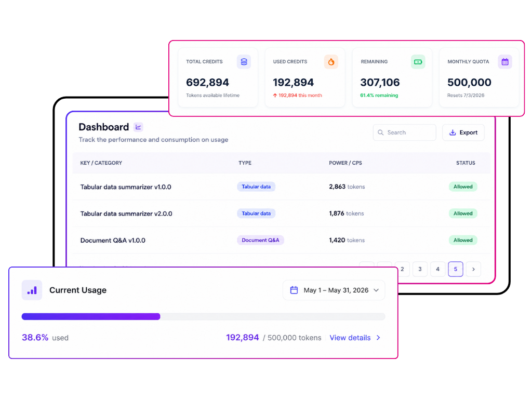Click the chevron arrow after View details
Viewport: 532px width, 399px height.
[x=378, y=338]
